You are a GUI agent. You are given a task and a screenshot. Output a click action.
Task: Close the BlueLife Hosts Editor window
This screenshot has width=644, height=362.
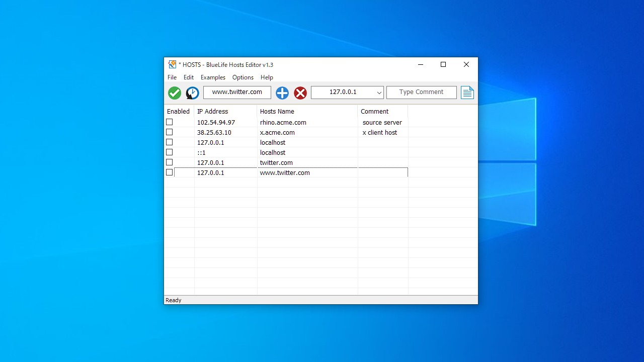click(x=466, y=64)
